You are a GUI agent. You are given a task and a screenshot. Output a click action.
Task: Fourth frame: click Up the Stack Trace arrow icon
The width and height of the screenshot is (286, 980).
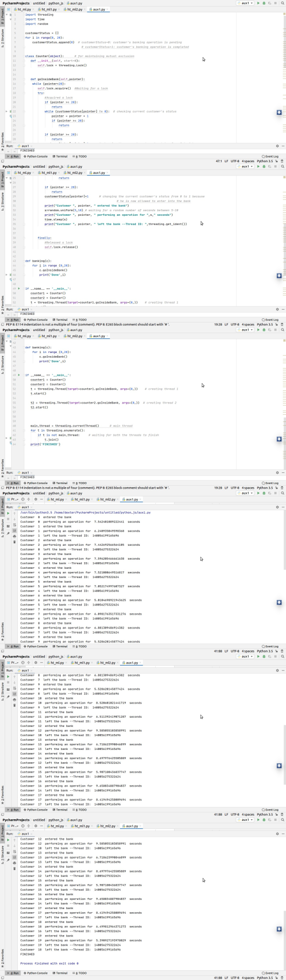(14, 513)
